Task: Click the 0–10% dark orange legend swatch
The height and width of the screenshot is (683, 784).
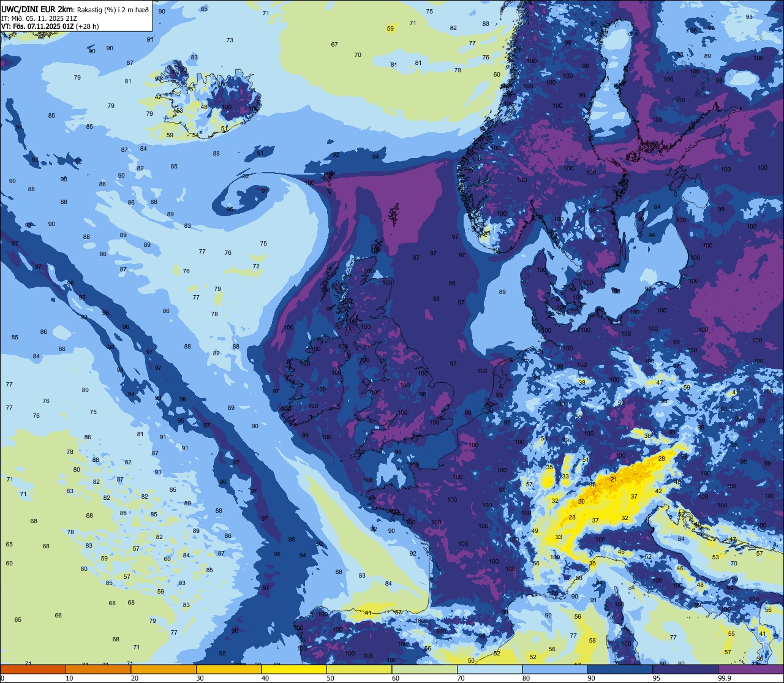Action: 33,669
